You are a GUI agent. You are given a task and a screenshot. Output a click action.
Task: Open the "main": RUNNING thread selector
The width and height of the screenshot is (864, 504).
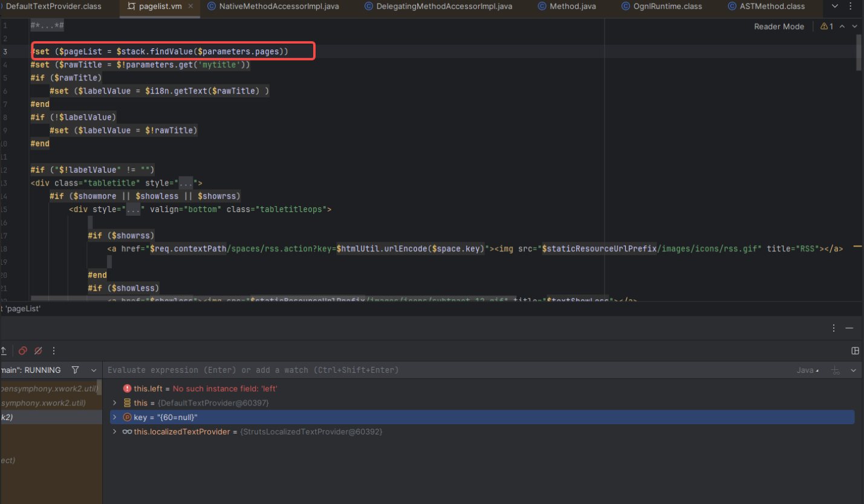click(30, 370)
